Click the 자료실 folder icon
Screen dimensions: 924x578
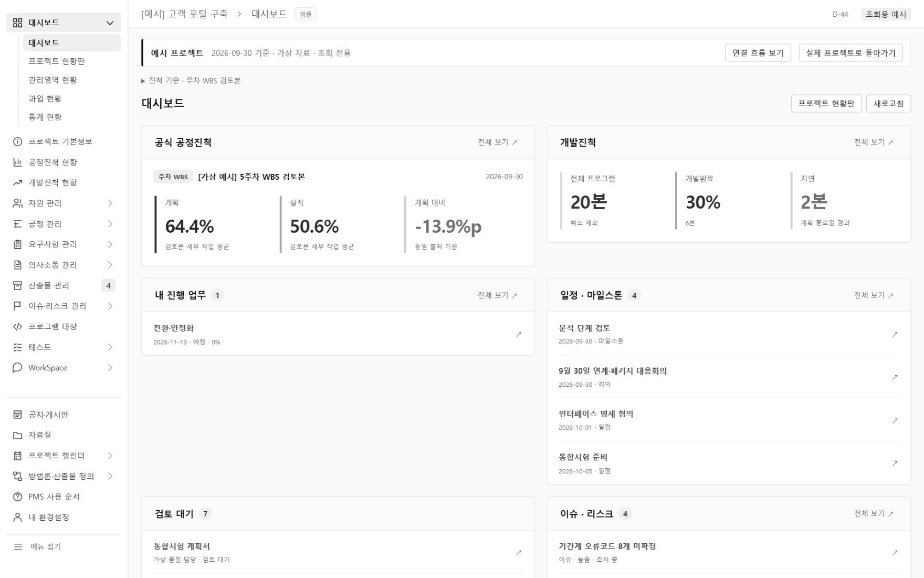pos(18,435)
